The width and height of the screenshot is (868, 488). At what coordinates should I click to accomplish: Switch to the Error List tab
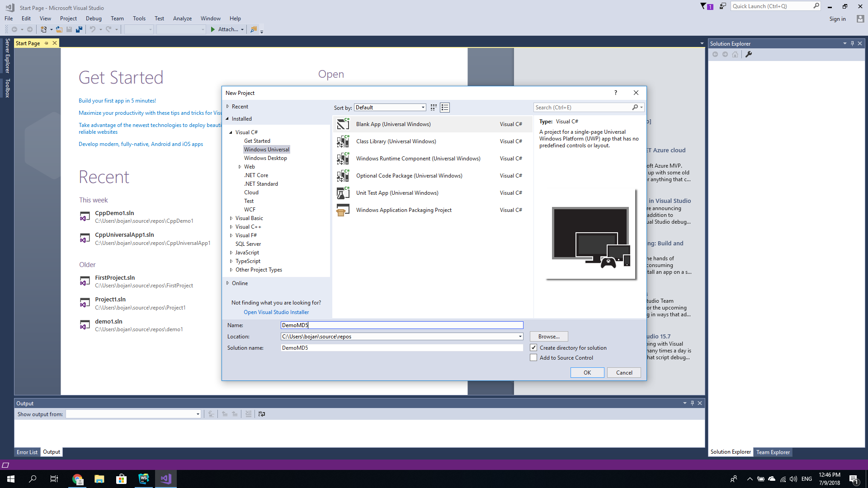pyautogui.click(x=27, y=452)
